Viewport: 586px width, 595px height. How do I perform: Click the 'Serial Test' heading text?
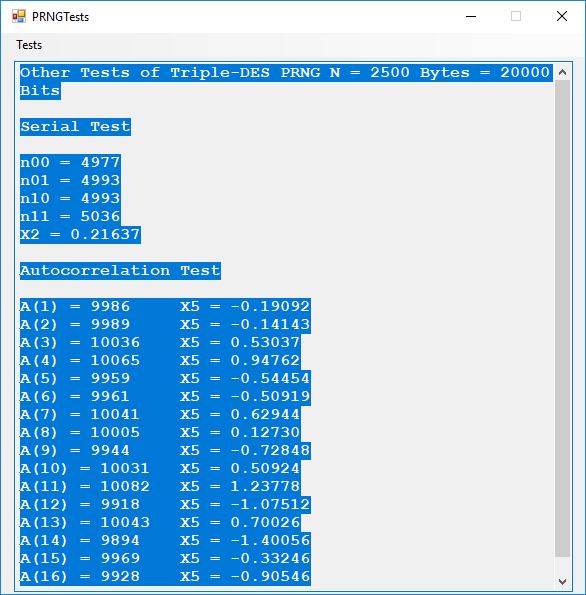[x=76, y=126]
